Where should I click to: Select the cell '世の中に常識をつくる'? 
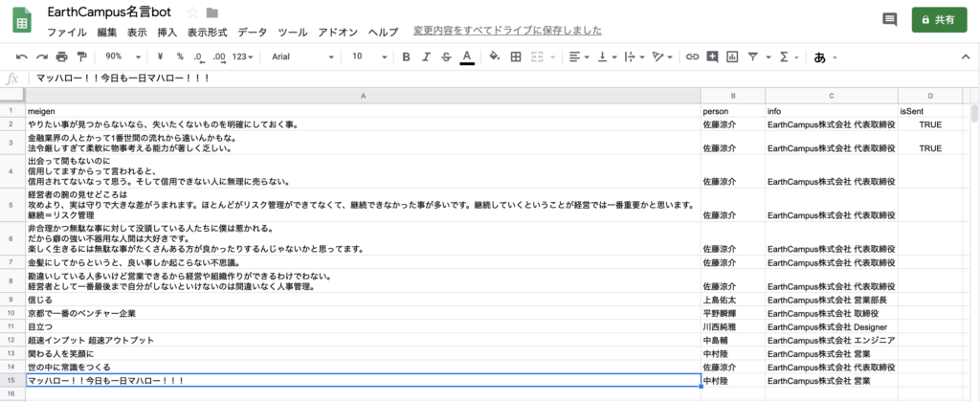pyautogui.click(x=363, y=367)
